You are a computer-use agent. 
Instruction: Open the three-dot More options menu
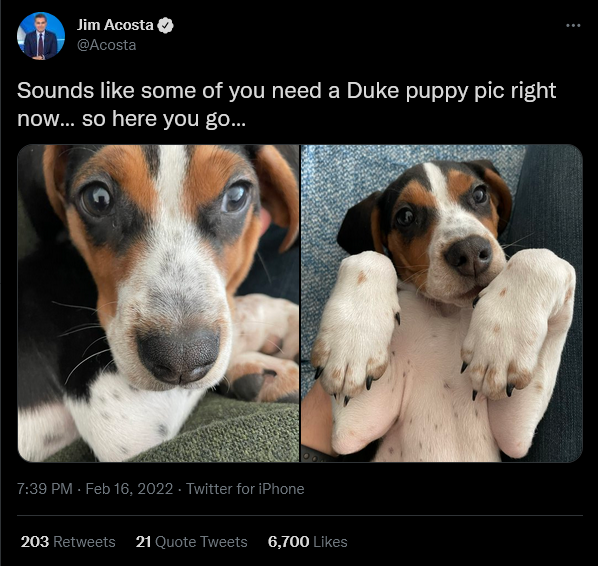click(573, 26)
